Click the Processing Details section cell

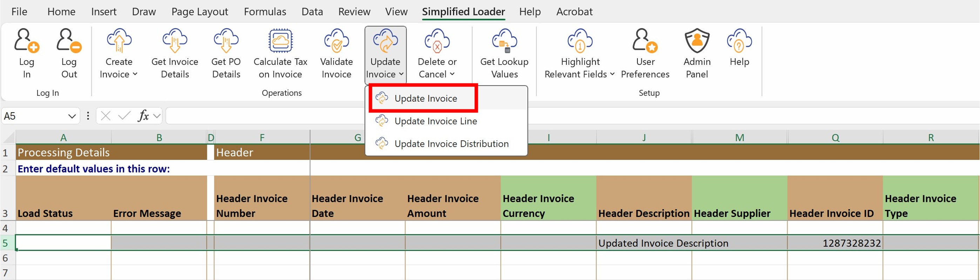[x=111, y=152]
